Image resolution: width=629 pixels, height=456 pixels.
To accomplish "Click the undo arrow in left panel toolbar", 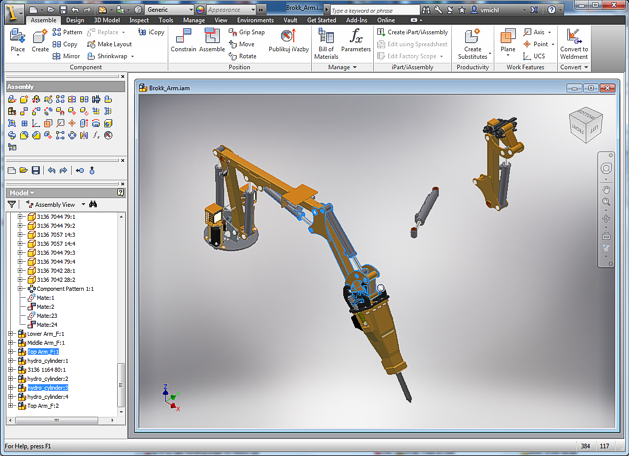I will [x=51, y=170].
